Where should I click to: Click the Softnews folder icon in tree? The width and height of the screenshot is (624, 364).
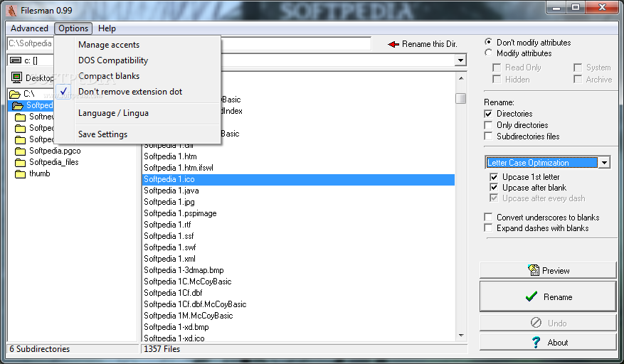pos(21,117)
